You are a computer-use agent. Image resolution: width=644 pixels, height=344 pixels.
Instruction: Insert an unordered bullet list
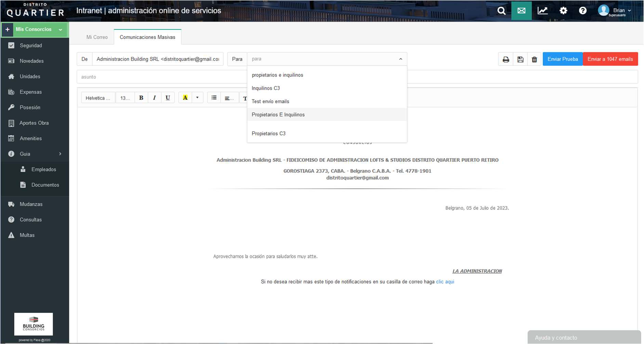point(214,98)
